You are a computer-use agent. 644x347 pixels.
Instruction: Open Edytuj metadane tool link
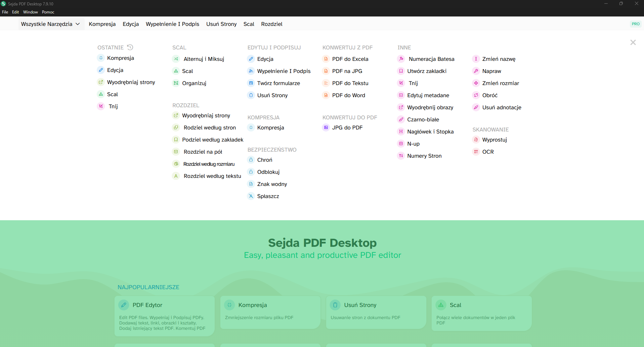428,95
